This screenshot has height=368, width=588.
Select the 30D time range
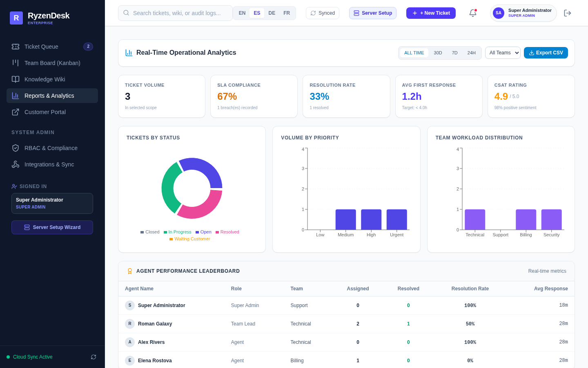pyautogui.click(x=438, y=53)
